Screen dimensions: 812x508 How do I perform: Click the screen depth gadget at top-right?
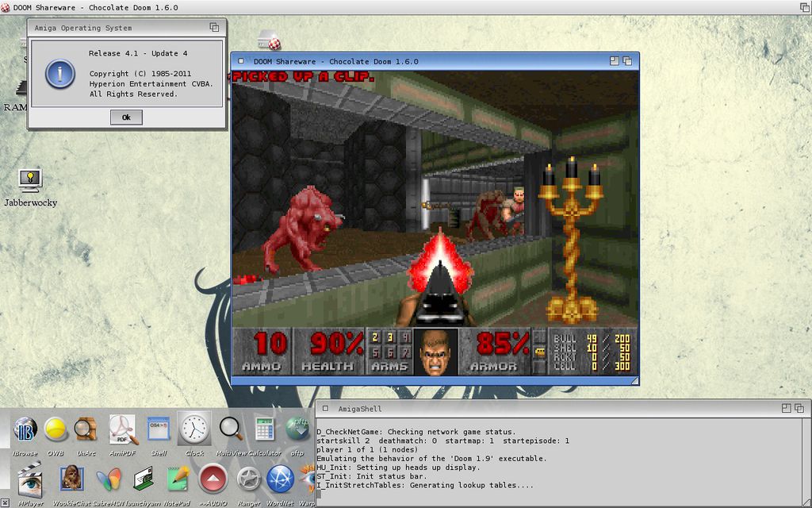point(806,7)
